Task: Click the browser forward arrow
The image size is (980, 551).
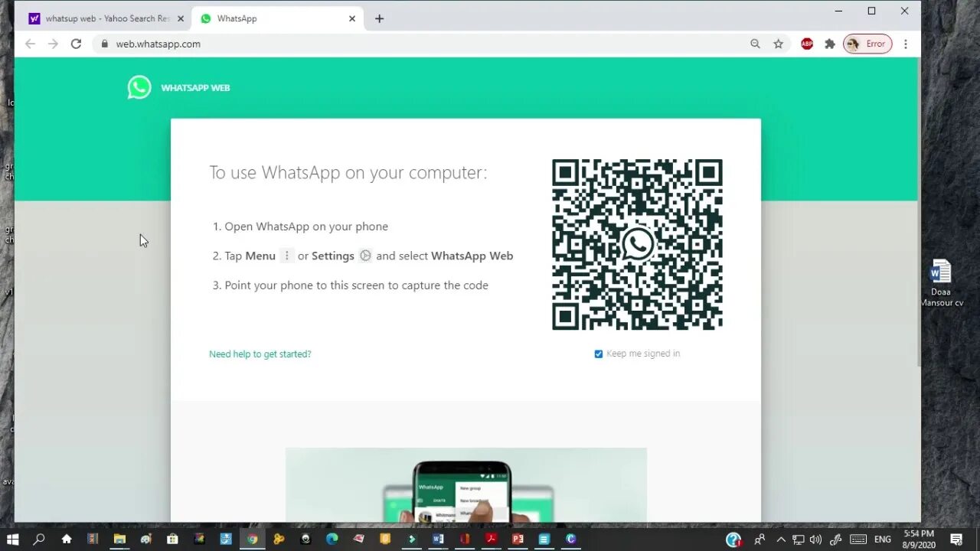Action: [53, 44]
